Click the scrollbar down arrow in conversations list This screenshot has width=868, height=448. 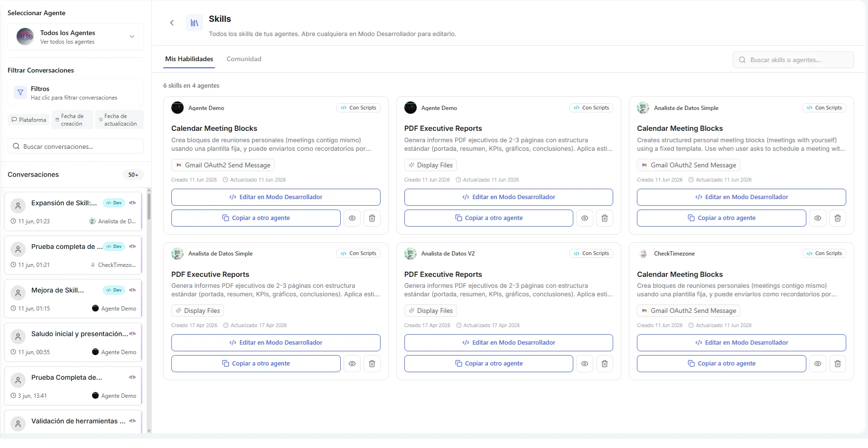pyautogui.click(x=149, y=431)
